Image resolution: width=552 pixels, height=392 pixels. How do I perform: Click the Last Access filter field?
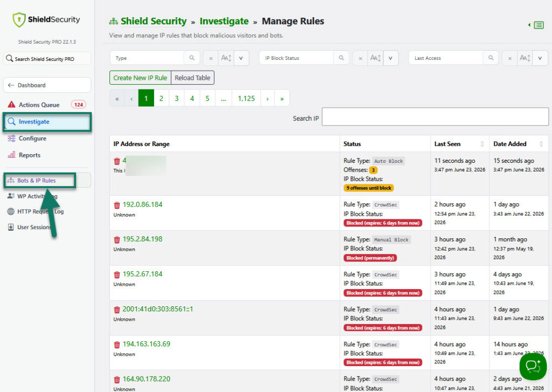point(446,58)
